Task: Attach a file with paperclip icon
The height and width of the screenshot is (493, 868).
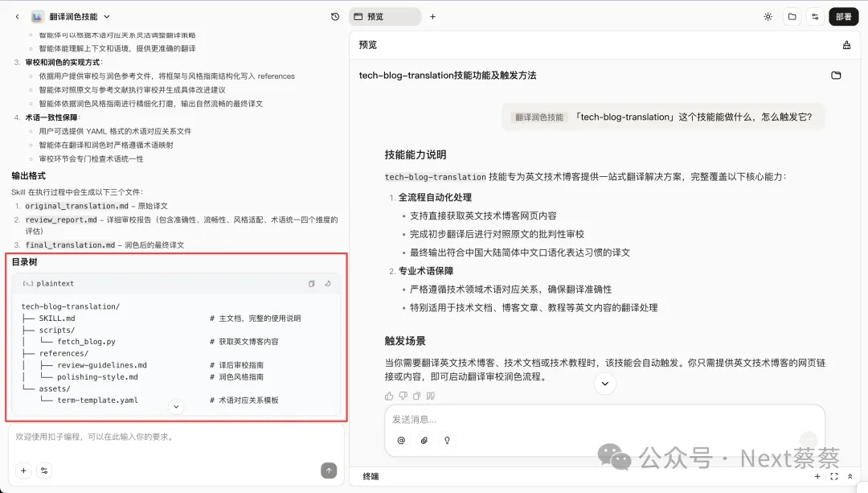Action: (424, 440)
